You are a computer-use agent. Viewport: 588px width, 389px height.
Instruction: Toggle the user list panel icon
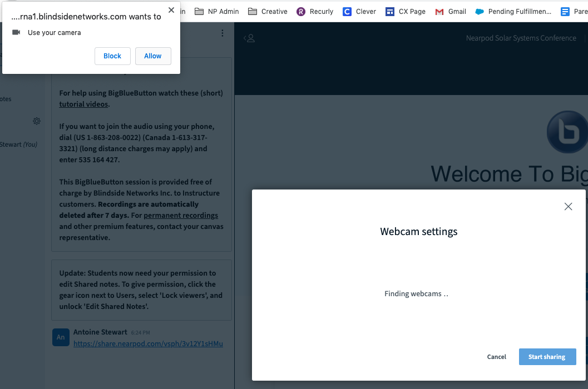tap(250, 38)
